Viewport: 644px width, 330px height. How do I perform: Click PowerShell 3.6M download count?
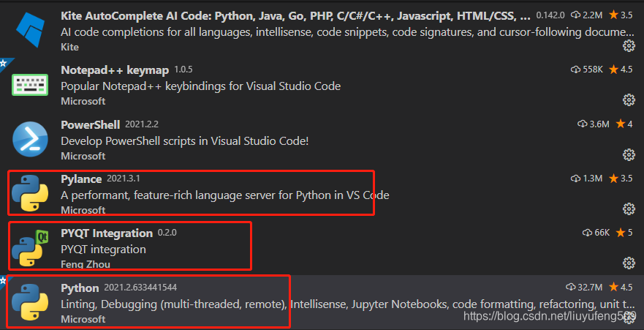tap(593, 124)
